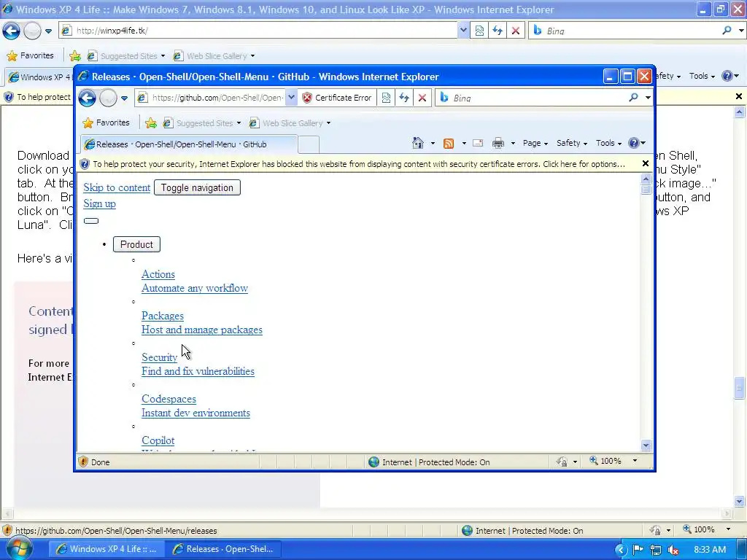Viewport: 747px width, 560px height.
Task: Click scroll down arrow in the GitHub window
Action: [646, 446]
